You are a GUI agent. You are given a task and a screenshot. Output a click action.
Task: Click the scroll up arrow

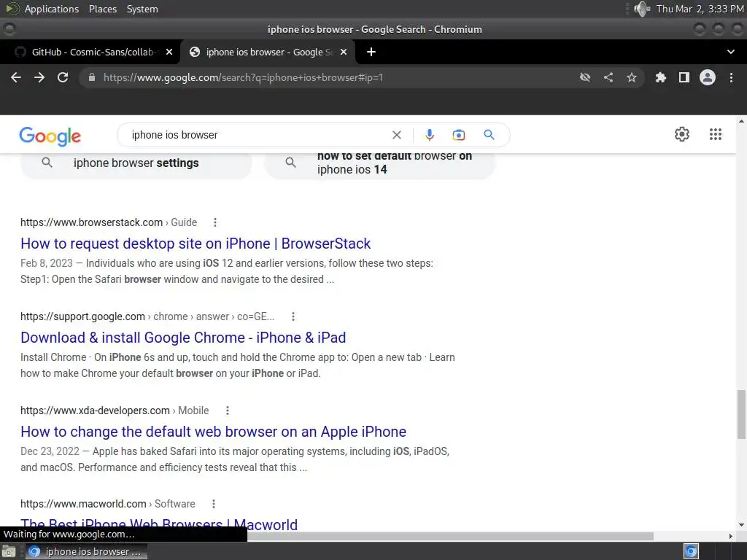point(741,122)
